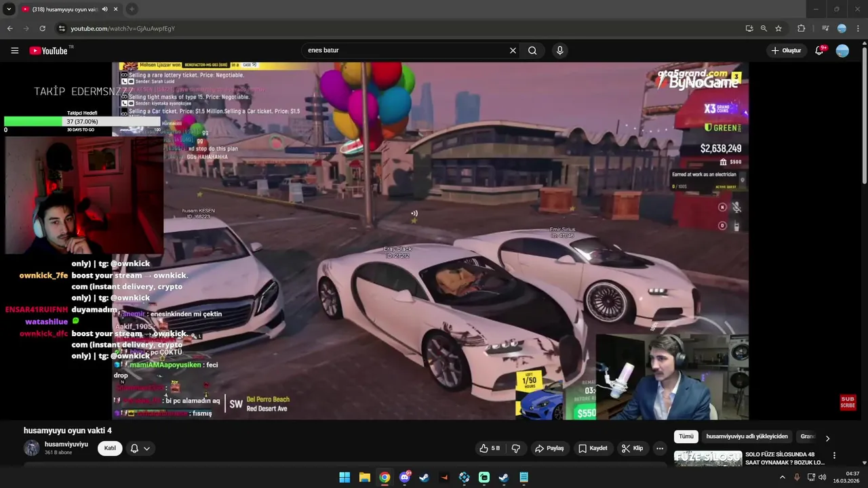Open the YouTube account avatar menu

(x=842, y=50)
